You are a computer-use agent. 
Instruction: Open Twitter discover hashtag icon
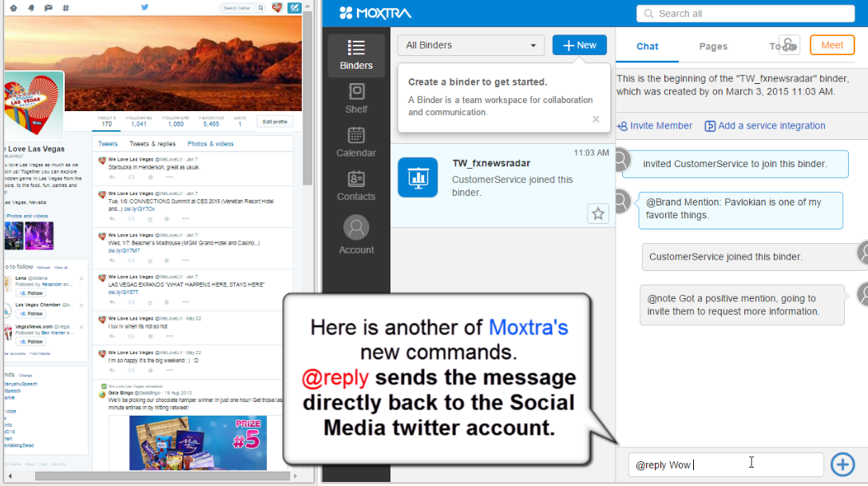65,8
